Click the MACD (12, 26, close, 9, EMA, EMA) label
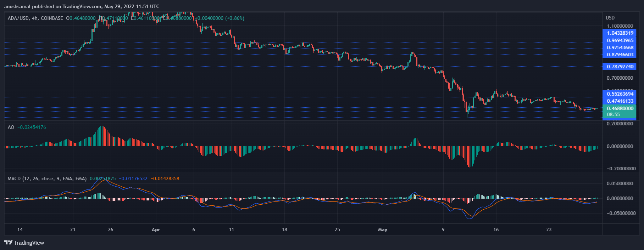 pyautogui.click(x=47, y=178)
